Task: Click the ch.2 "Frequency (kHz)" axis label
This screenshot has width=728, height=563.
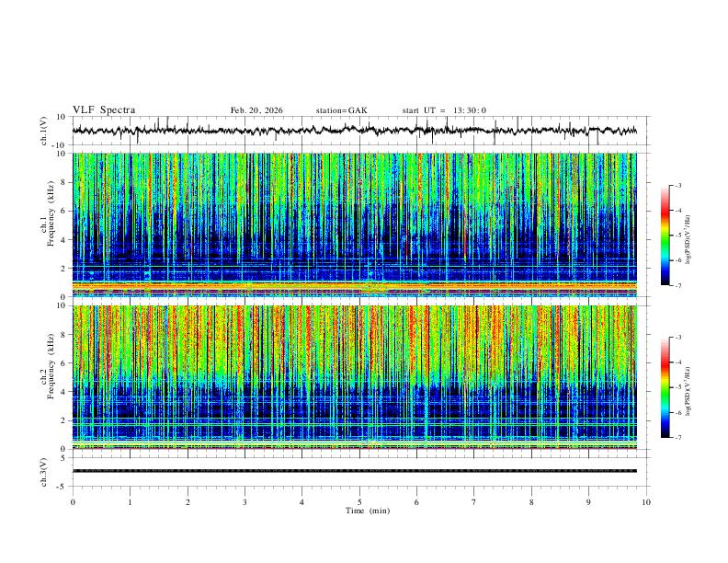Action: tap(51, 366)
